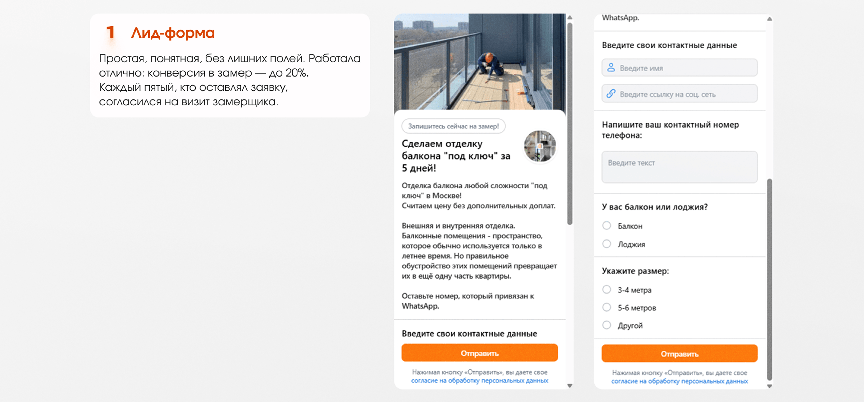Click the round balcony avatar thumbnail
This screenshot has width=868, height=402.
(539, 146)
